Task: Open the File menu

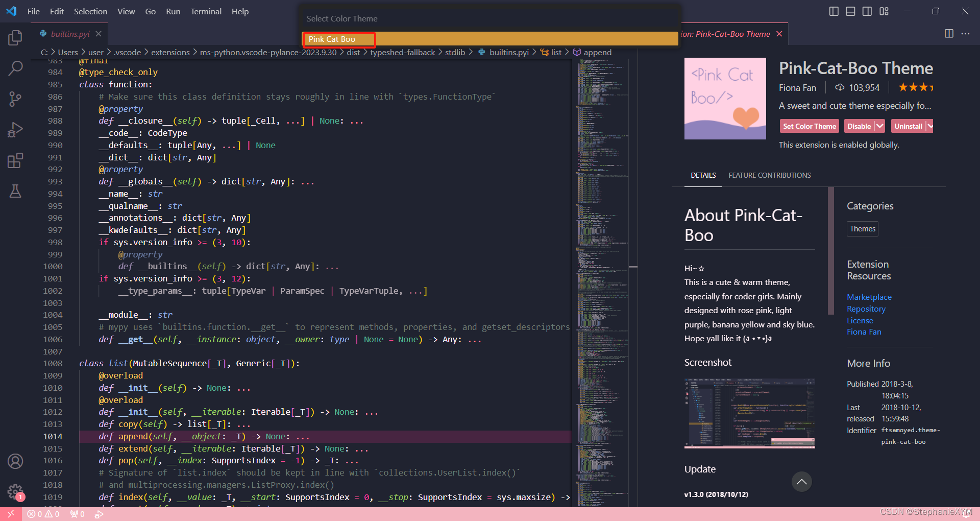Action: coord(34,11)
